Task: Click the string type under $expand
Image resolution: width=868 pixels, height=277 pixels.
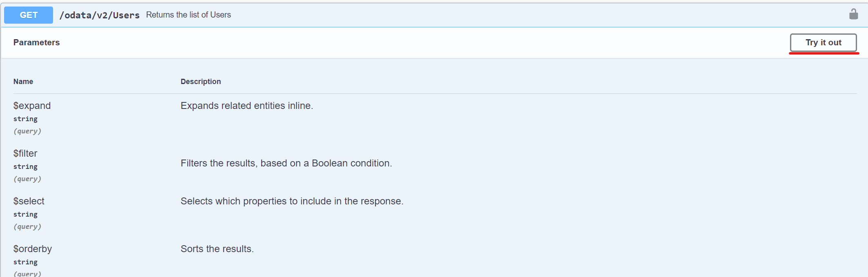Action: (x=25, y=119)
